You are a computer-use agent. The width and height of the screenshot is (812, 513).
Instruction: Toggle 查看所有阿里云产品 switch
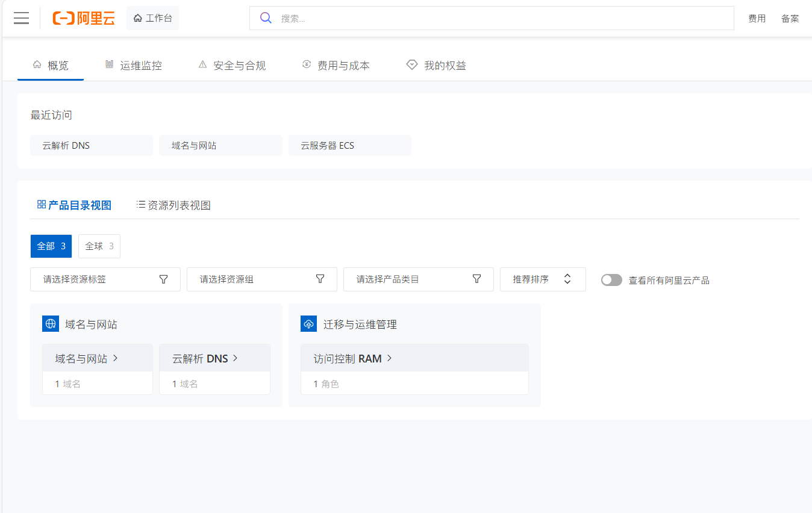click(x=611, y=280)
